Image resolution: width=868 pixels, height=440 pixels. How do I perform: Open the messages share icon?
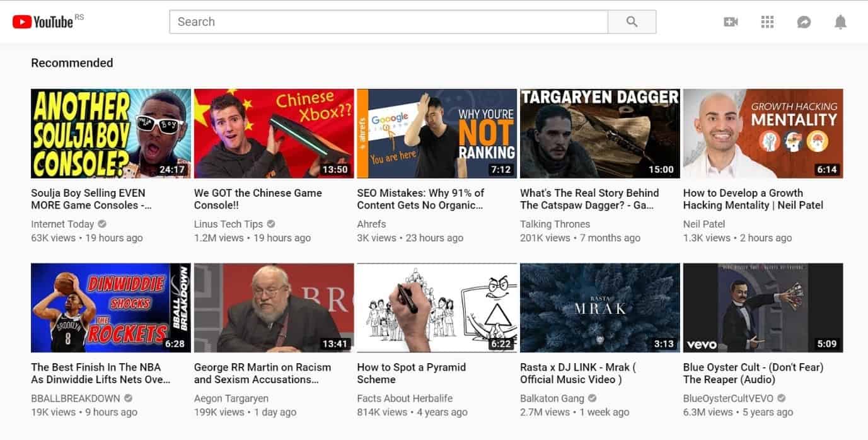(x=804, y=22)
